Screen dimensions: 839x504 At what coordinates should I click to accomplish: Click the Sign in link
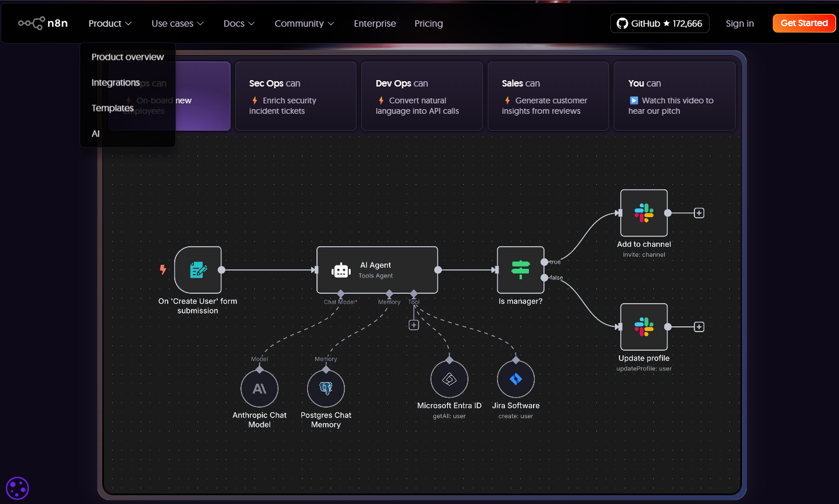pyautogui.click(x=740, y=24)
